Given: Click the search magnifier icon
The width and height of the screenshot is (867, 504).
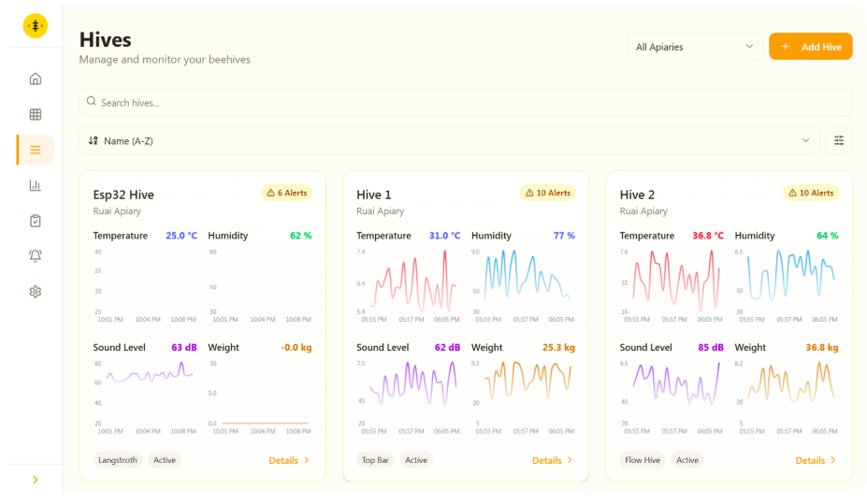Looking at the screenshot, I should (x=92, y=102).
